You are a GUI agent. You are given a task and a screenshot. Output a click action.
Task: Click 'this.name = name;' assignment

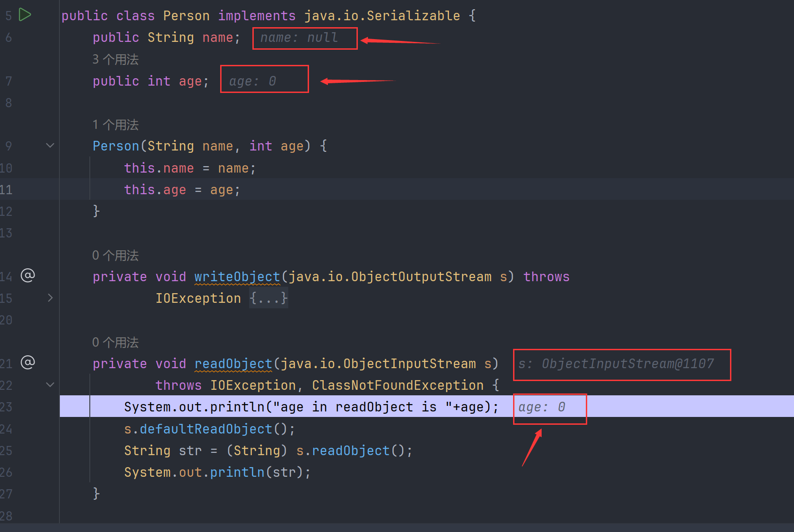(x=190, y=168)
